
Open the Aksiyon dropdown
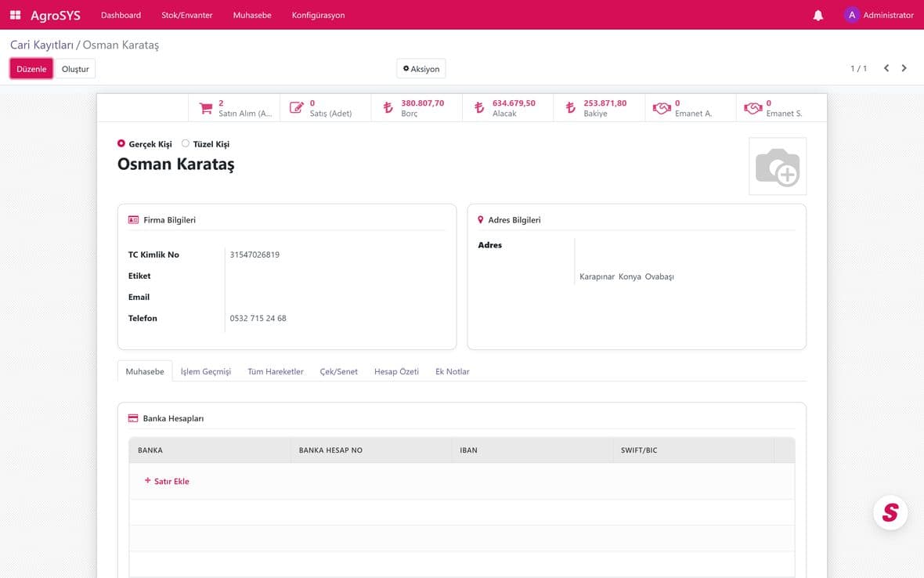tap(420, 69)
